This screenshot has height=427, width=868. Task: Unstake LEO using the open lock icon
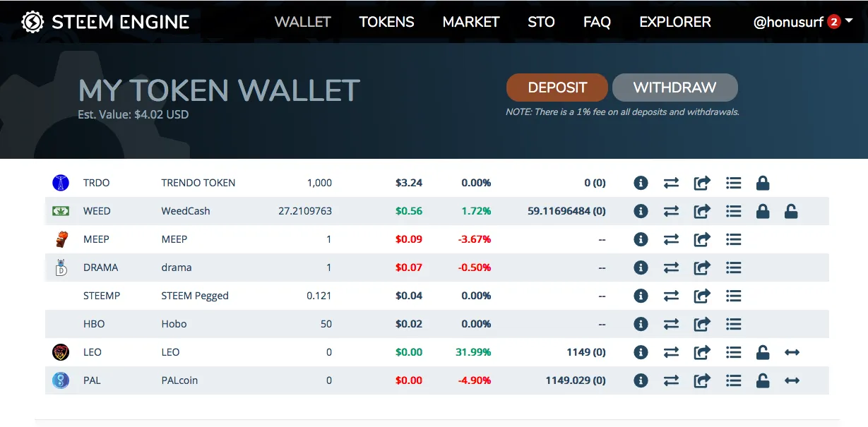763,352
